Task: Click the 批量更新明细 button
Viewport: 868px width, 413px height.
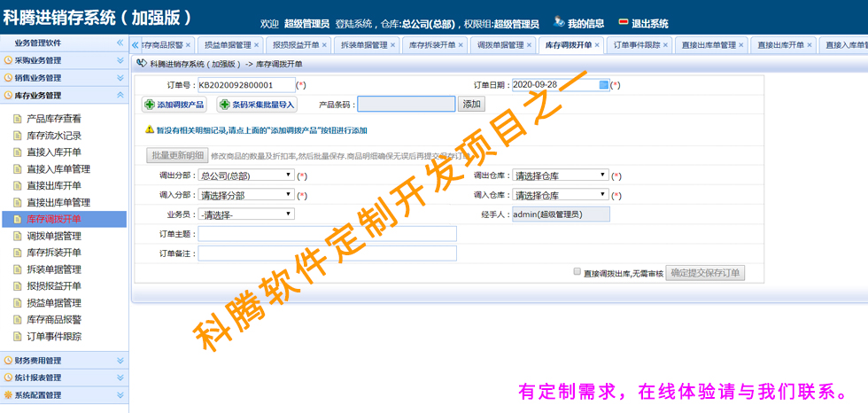Action: click(176, 156)
